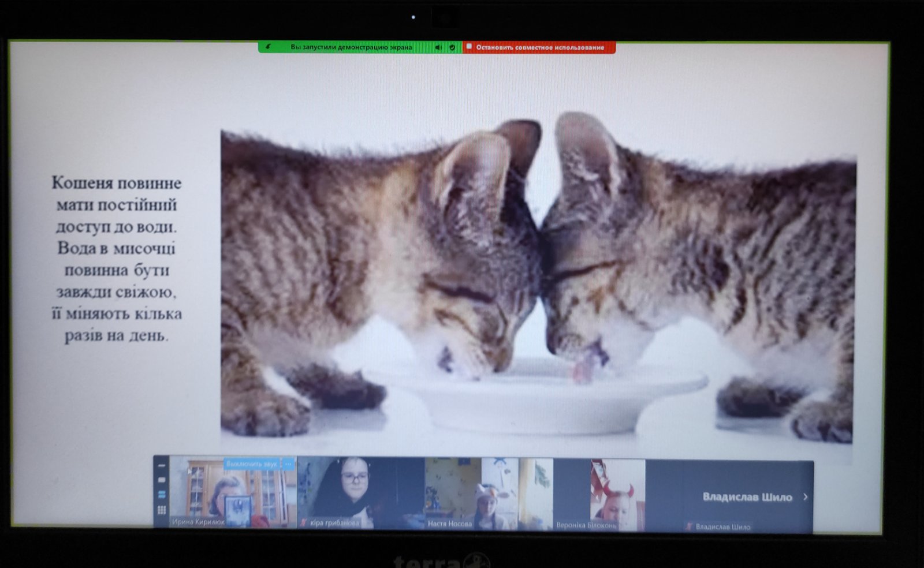
Task: Click slide text line 'разів на день.'
Action: (117, 335)
